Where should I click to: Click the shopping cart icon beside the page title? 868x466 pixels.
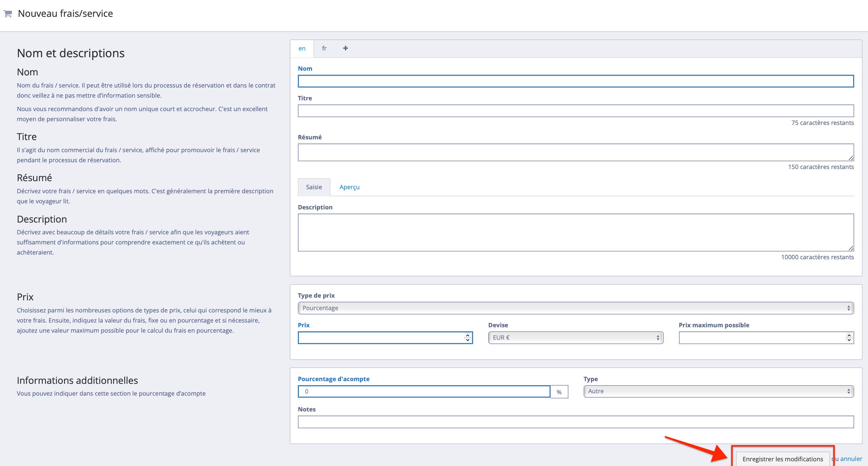pos(8,13)
